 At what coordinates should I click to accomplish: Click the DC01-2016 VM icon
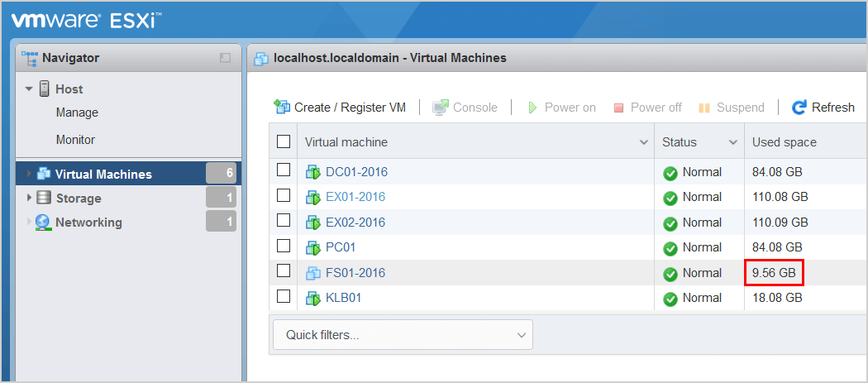pyautogui.click(x=313, y=172)
